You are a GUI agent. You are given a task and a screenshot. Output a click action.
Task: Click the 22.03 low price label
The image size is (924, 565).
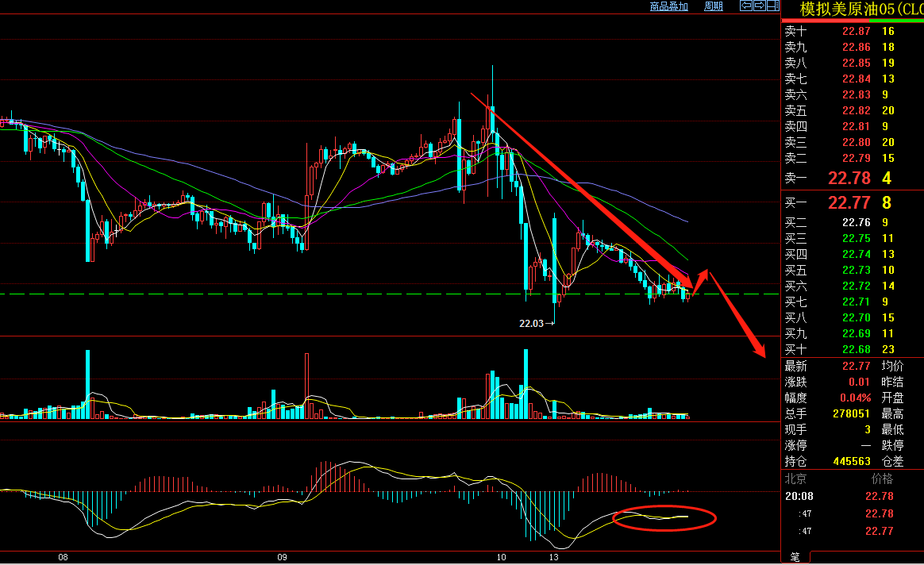[x=531, y=324]
